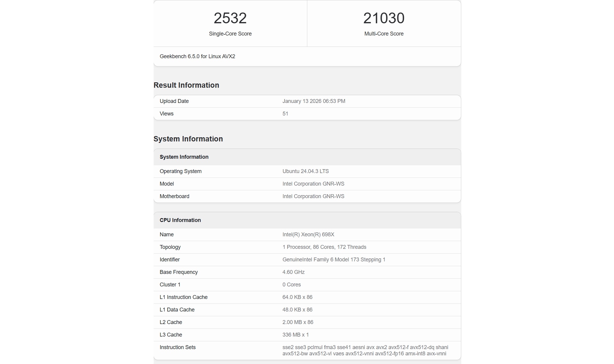Click the upload date January 13 2026 value

pos(314,101)
